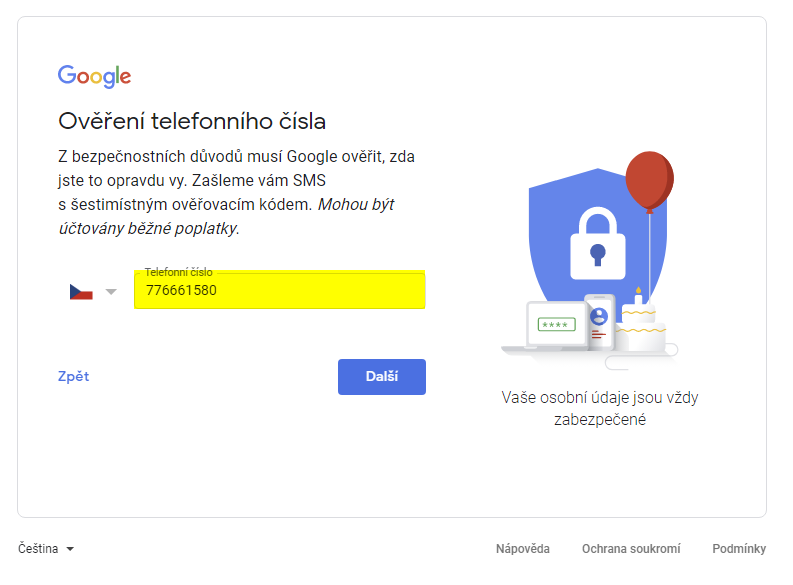The height and width of the screenshot is (585, 793).
Task: Click the Google logo
Action: pyautogui.click(x=94, y=76)
